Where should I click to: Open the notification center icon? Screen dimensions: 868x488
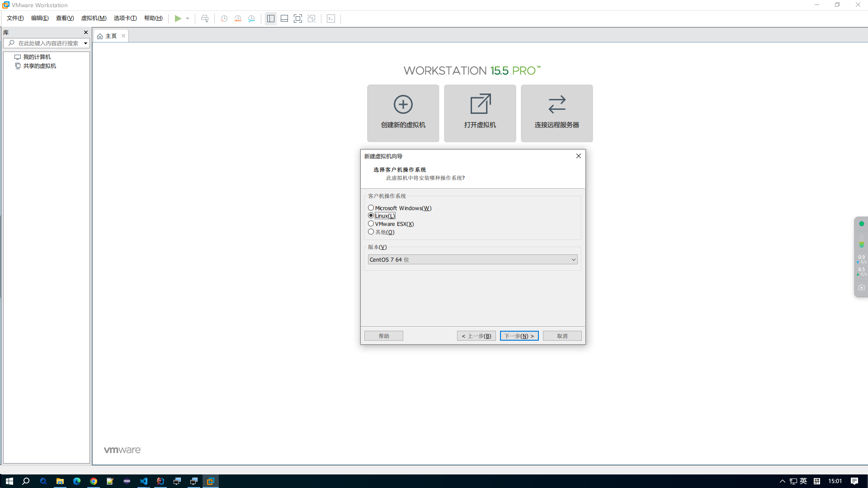[854, 481]
